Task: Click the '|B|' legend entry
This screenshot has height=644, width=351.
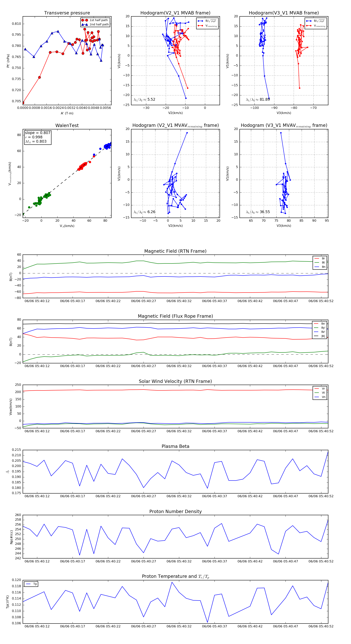Action: 320,336
